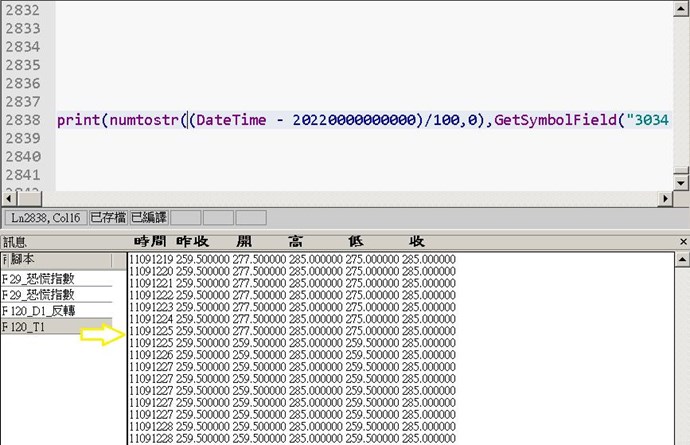Click the editor horizontal scrollbar left arrow
This screenshot has width=690, height=445.
click(x=8, y=199)
